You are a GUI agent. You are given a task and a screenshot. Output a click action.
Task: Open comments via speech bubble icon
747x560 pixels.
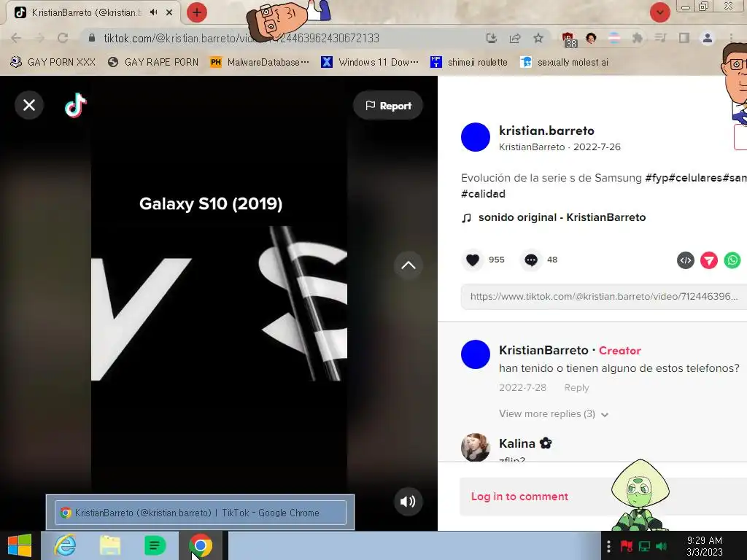pyautogui.click(x=531, y=260)
